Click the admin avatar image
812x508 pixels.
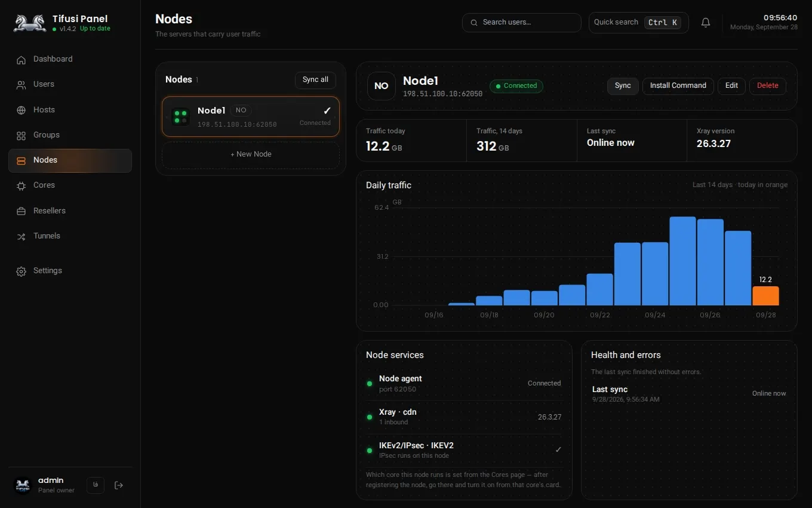23,485
